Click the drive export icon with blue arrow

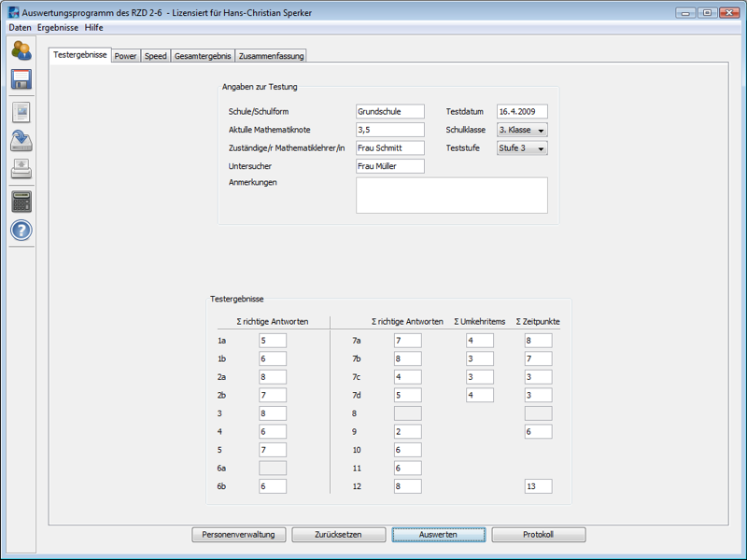[21, 141]
